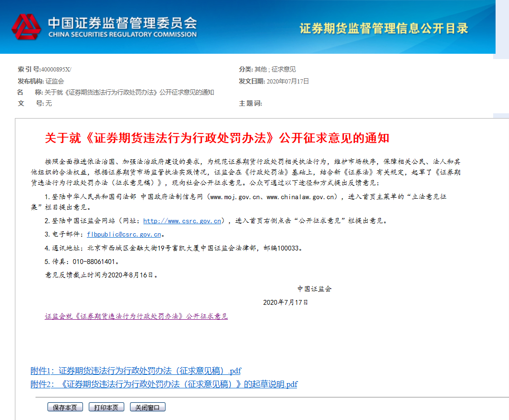Open the purple 证监会就《证券期货违法行为行政处罚办法》公开征求意见 link
The image size is (509, 420).
(x=136, y=316)
